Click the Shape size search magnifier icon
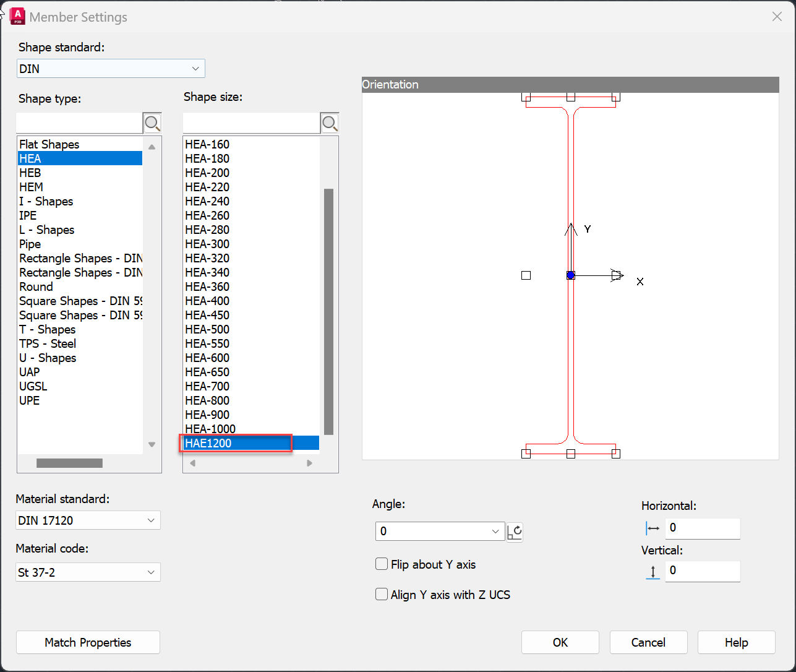Image resolution: width=796 pixels, height=672 pixels. coord(330,123)
